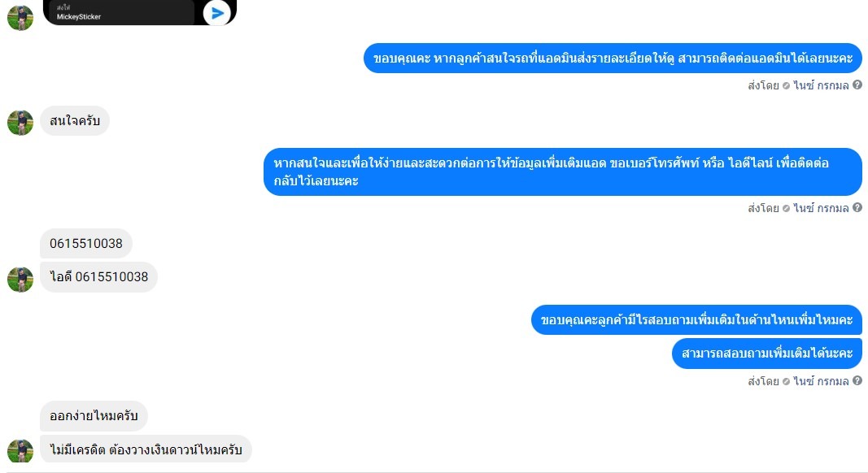Select blue bubble starting with ขอบคุณคะ หากลูกค้าสนใจรถ
The height and width of the screenshot is (473, 868).
613,58
